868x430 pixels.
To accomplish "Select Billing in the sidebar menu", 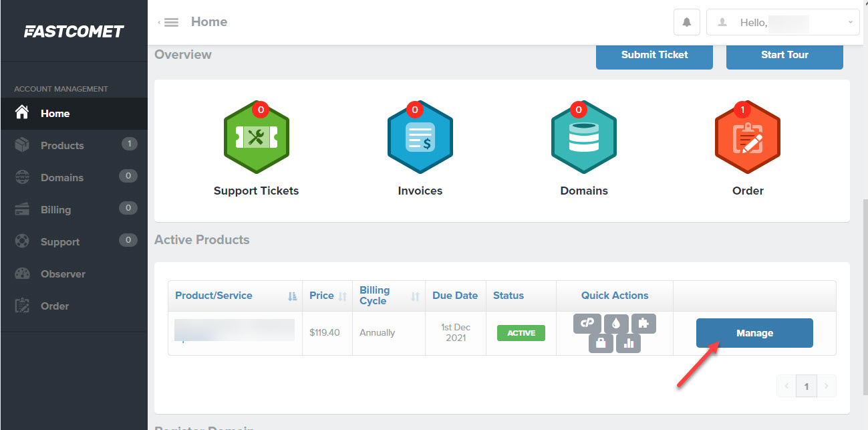I will (74, 209).
